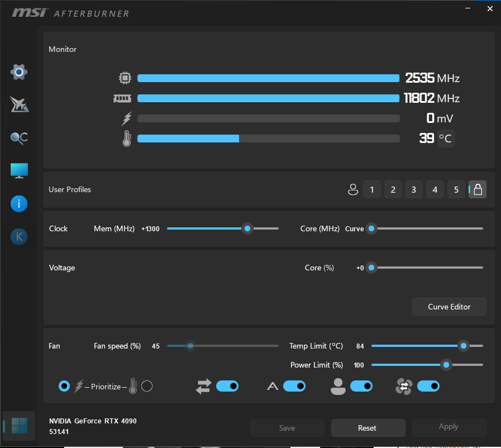Show the information icon panel
Viewport: 501px width, 448px height.
(19, 204)
